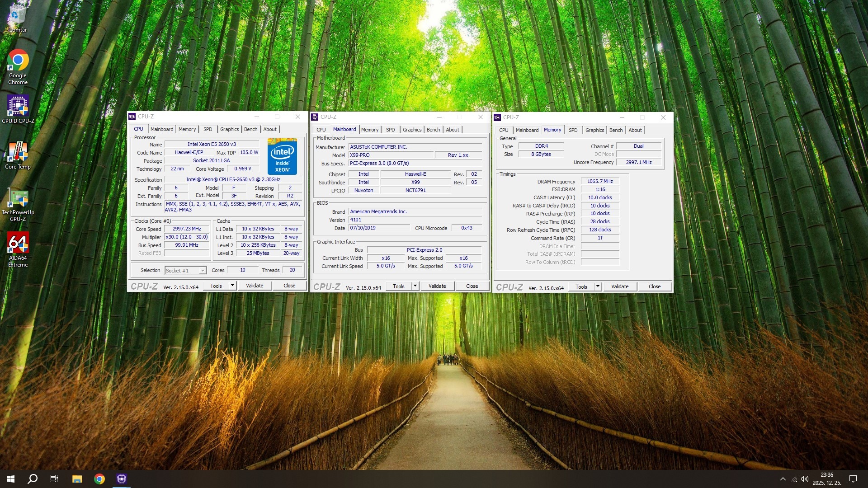Switch to the Bench tab in the CPU window
Screen dimensions: 868x488
250,129
